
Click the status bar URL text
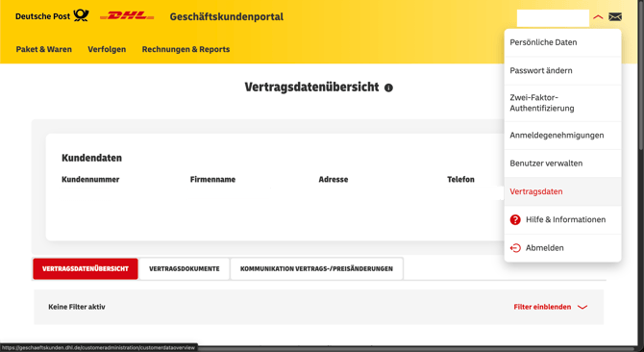[99, 348]
